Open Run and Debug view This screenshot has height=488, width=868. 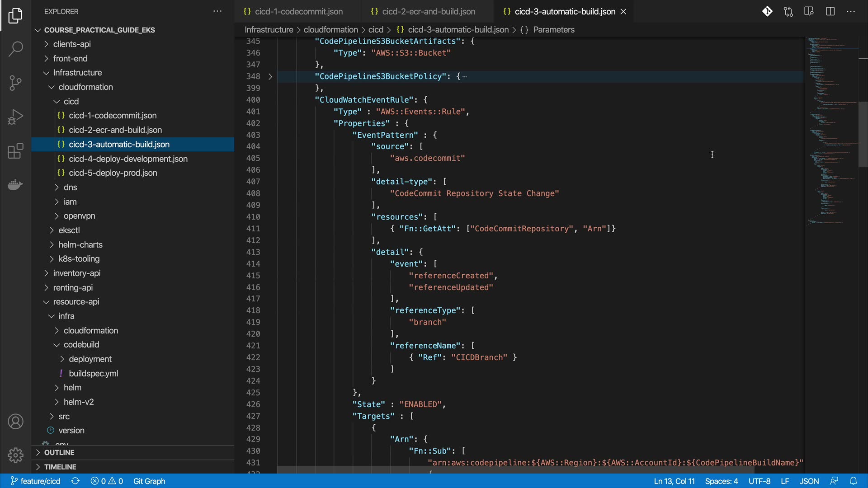pos(15,117)
